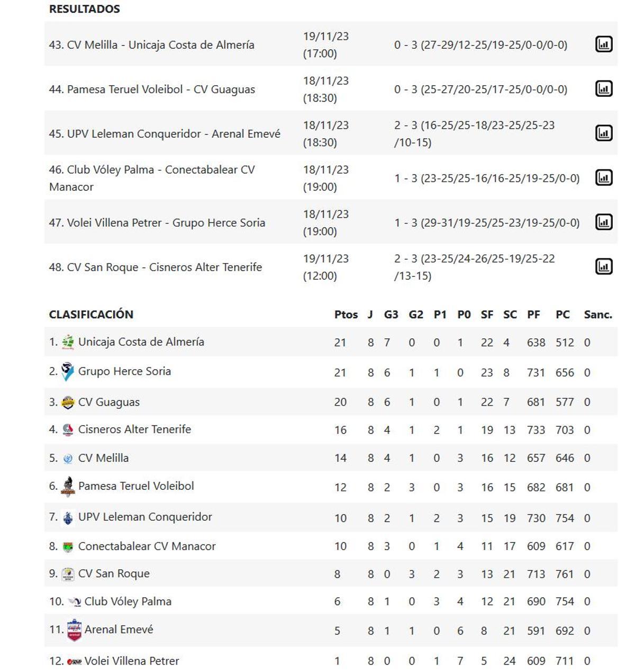Select the Cisneros Alter Tenerife logo
The height and width of the screenshot is (672, 635).
pyautogui.click(x=68, y=429)
